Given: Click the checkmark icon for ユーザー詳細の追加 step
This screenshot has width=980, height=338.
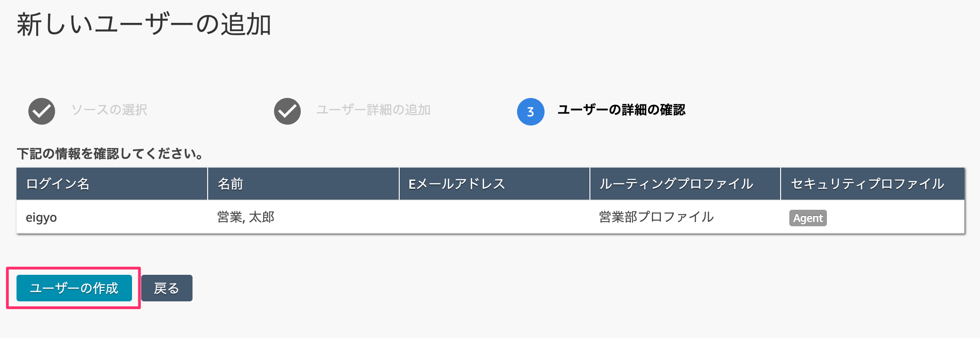Looking at the screenshot, I should (287, 111).
